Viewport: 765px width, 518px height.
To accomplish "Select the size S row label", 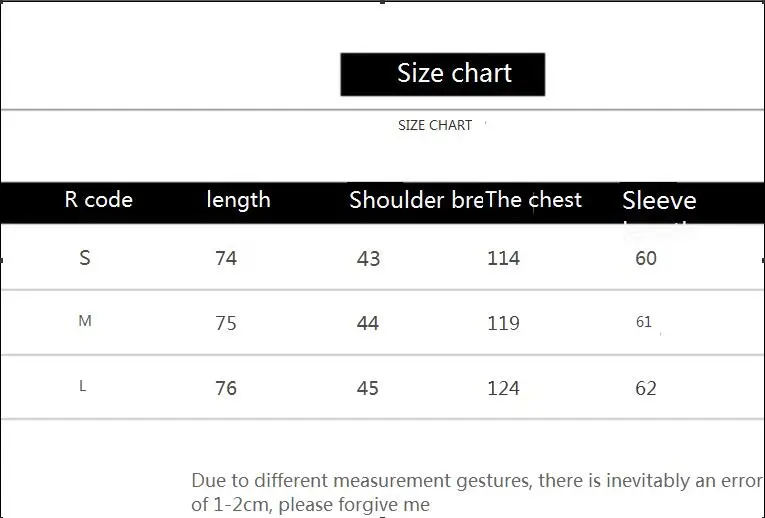I will (x=84, y=257).
